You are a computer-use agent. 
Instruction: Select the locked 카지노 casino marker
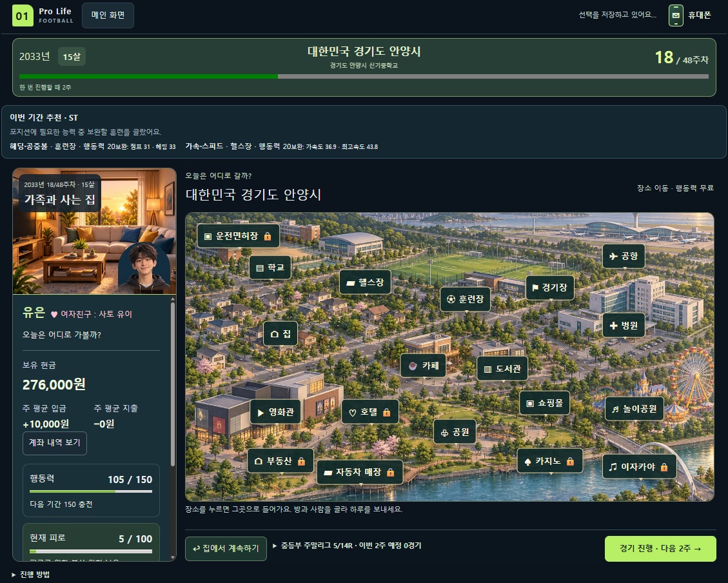coord(550,461)
